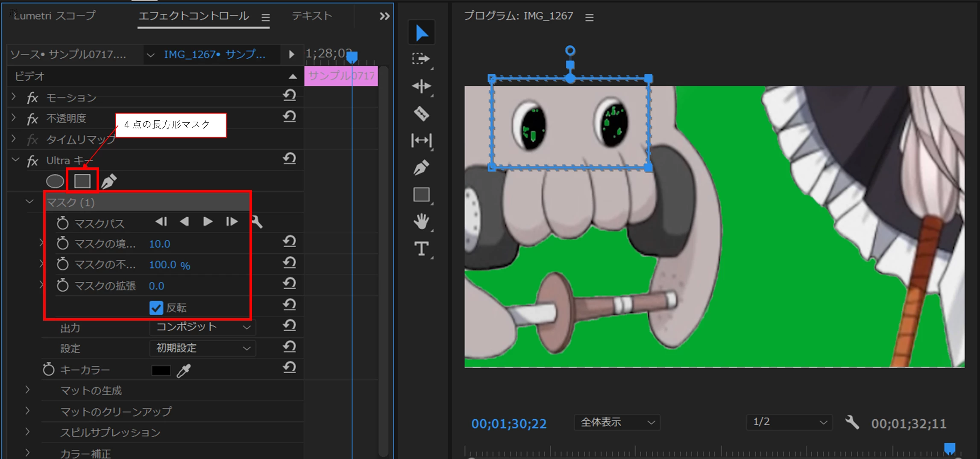Expand the モーション effect
Viewport: 980px width, 459px height.
coord(14,97)
